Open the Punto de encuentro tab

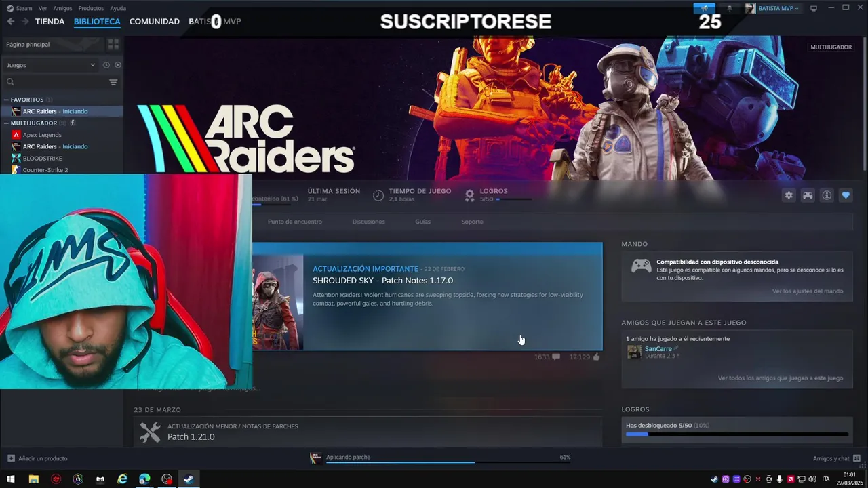(294, 222)
